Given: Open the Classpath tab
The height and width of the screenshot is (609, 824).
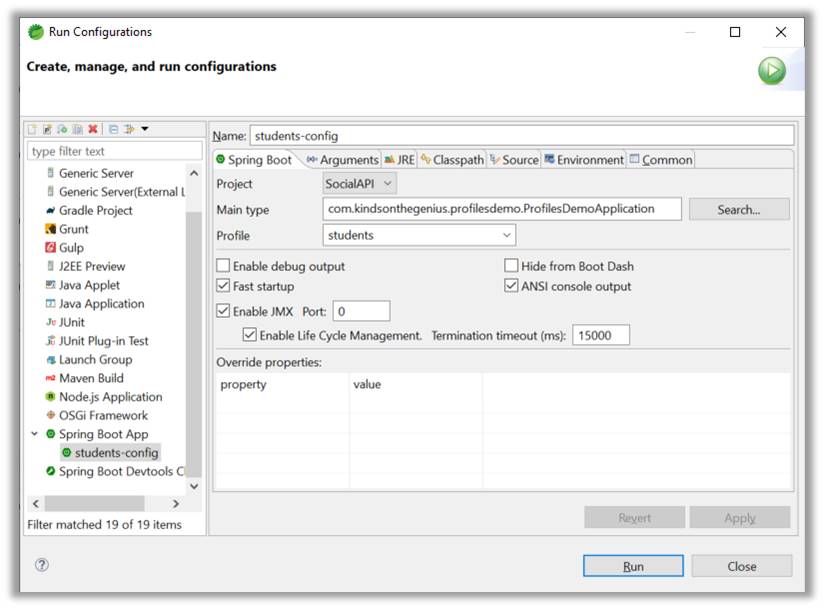Looking at the screenshot, I should point(452,160).
